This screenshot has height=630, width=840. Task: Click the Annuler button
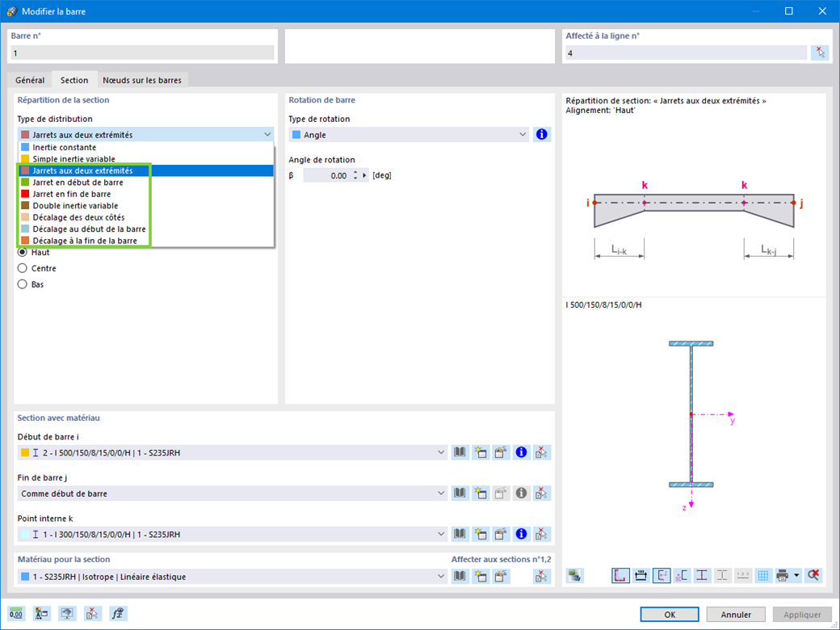click(736, 615)
